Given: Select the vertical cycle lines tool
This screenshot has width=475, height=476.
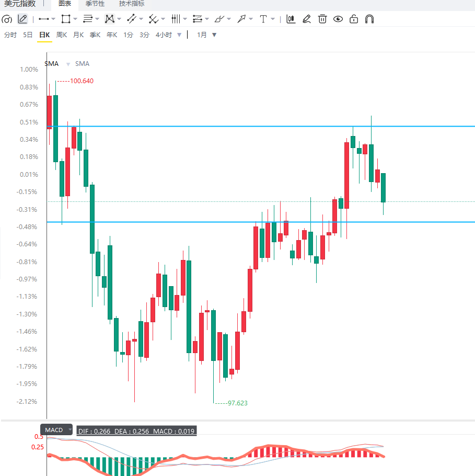Looking at the screenshot, I should tap(176, 19).
